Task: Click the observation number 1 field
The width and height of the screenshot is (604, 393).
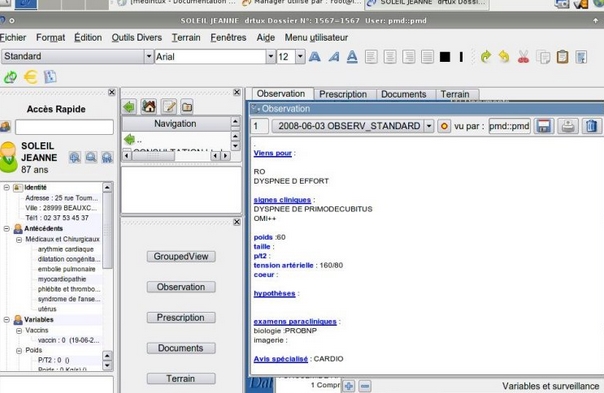Action: pos(260,126)
